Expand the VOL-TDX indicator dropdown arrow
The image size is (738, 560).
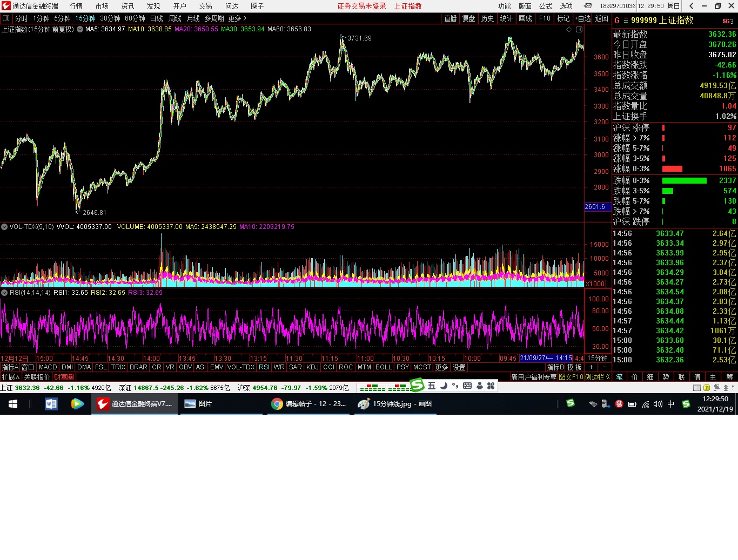click(x=4, y=227)
